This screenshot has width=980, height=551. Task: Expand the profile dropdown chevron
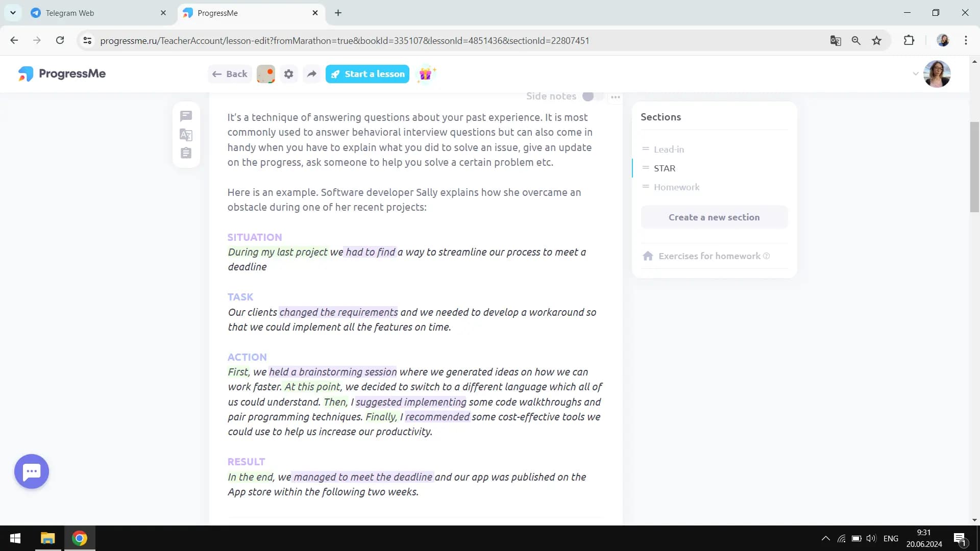point(915,74)
